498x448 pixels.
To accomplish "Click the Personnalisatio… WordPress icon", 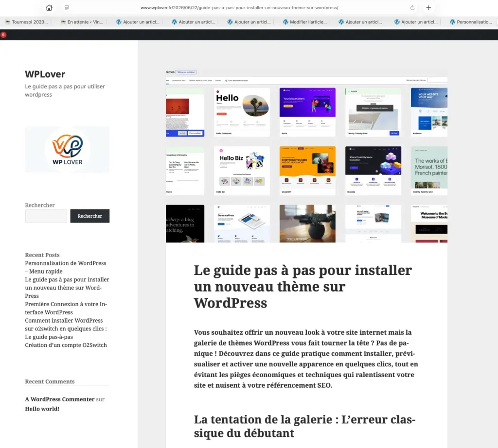I will click(x=452, y=22).
